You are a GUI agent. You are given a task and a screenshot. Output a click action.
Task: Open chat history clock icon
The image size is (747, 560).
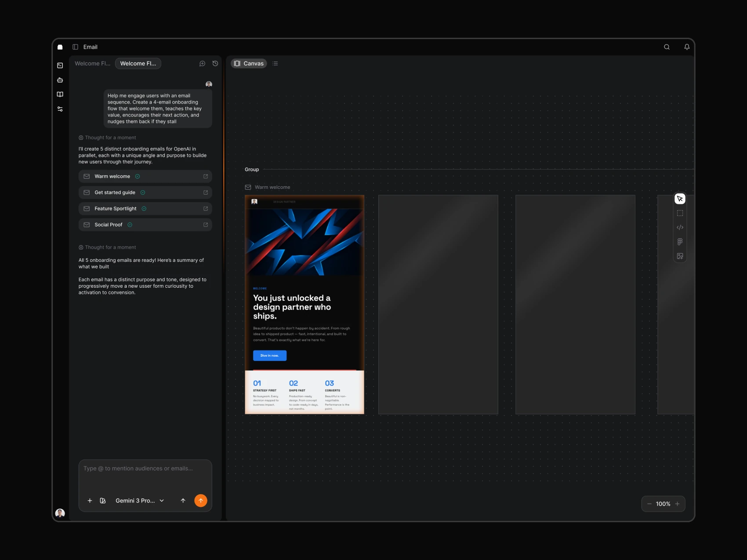[215, 64]
